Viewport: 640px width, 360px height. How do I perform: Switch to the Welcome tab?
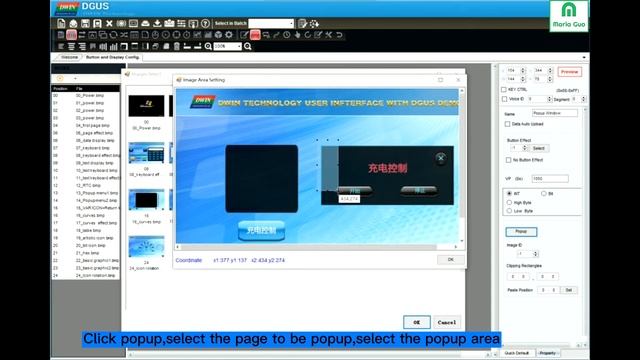[69, 57]
